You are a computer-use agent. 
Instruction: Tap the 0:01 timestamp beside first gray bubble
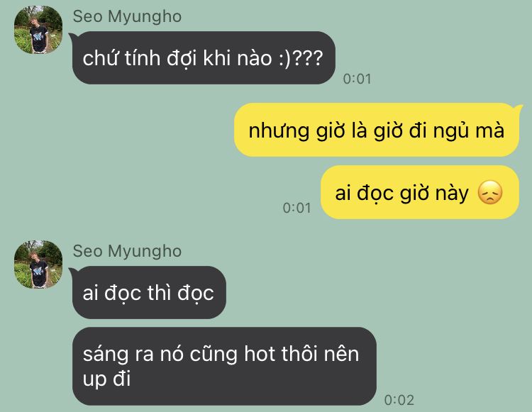click(x=357, y=79)
